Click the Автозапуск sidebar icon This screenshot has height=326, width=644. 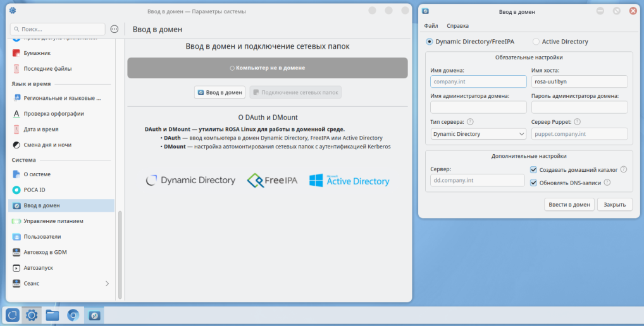[x=16, y=268]
